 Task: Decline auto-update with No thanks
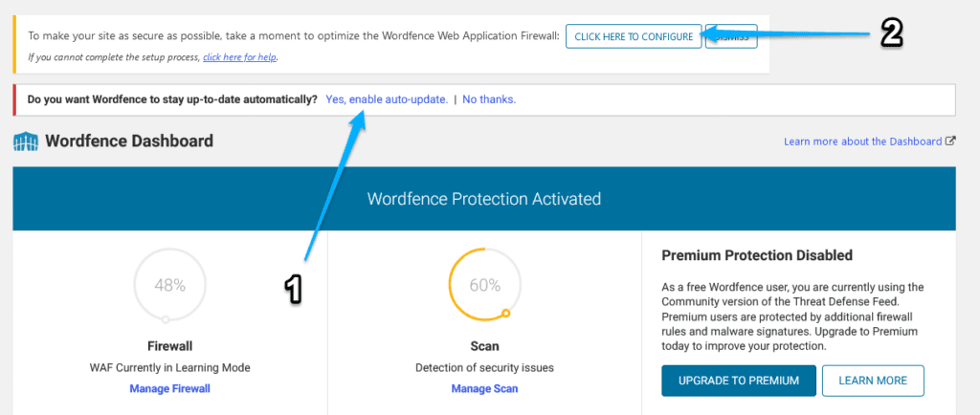click(x=489, y=99)
